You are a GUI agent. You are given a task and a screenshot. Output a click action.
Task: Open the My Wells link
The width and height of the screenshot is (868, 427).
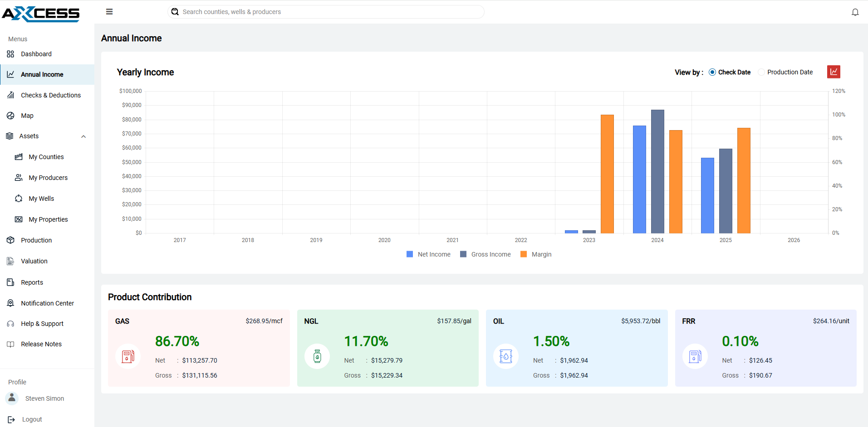pos(41,199)
